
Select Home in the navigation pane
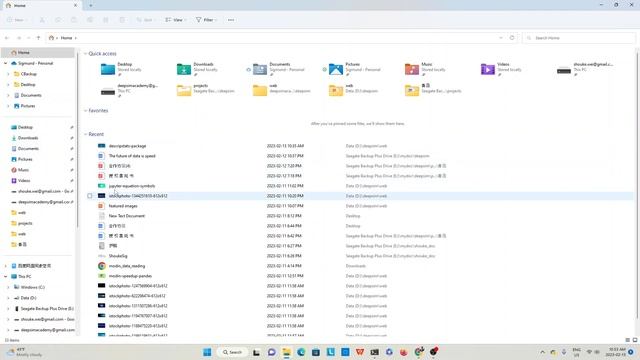pos(38,53)
